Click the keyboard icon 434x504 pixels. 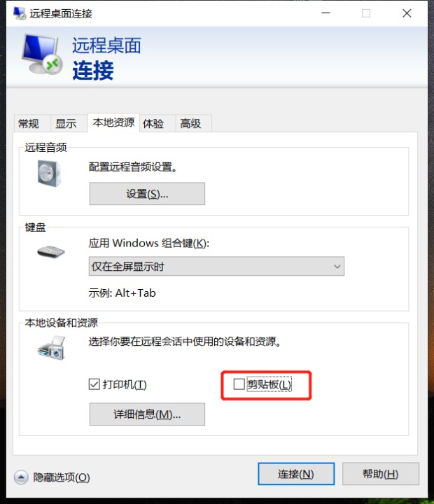click(x=51, y=251)
